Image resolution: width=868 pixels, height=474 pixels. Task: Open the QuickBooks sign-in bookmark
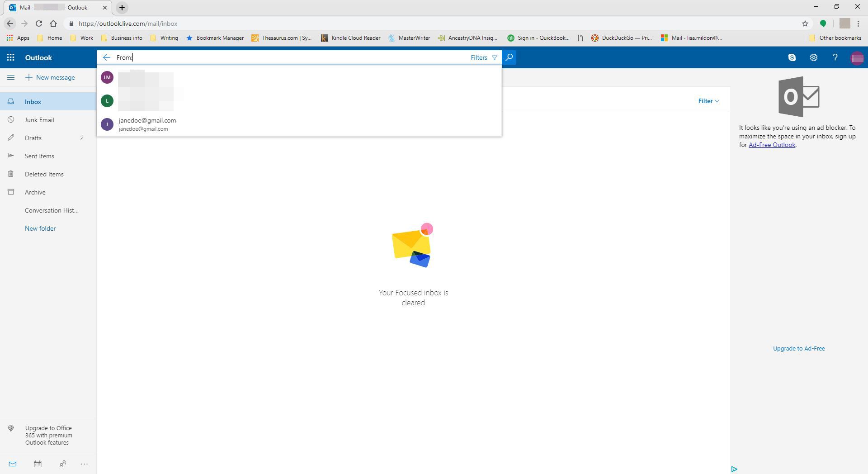538,38
